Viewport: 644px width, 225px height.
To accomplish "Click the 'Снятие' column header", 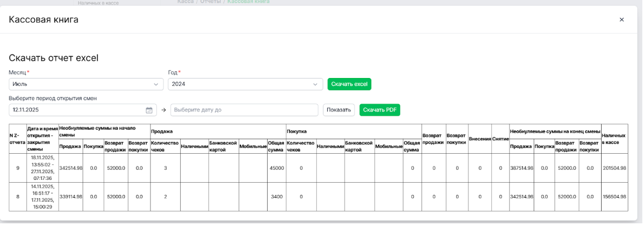I will click(500, 139).
